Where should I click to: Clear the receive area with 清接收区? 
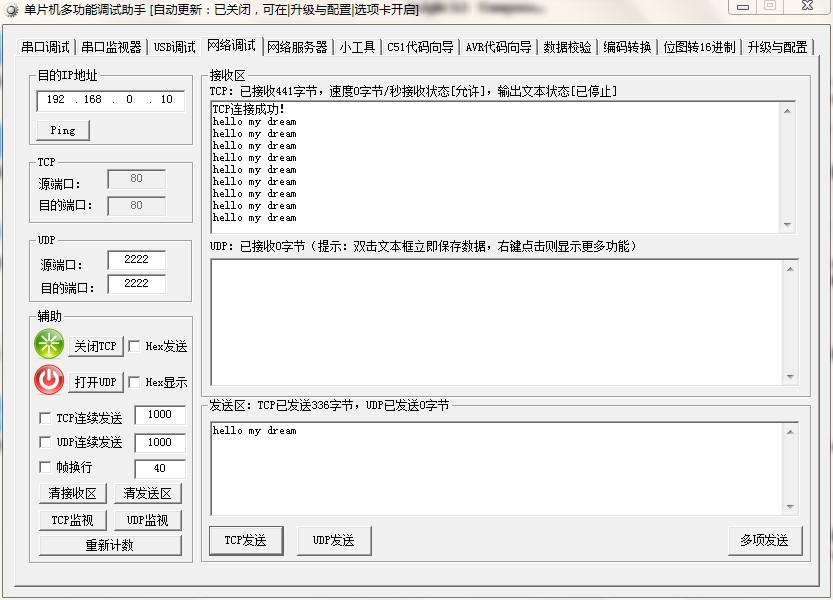71,493
